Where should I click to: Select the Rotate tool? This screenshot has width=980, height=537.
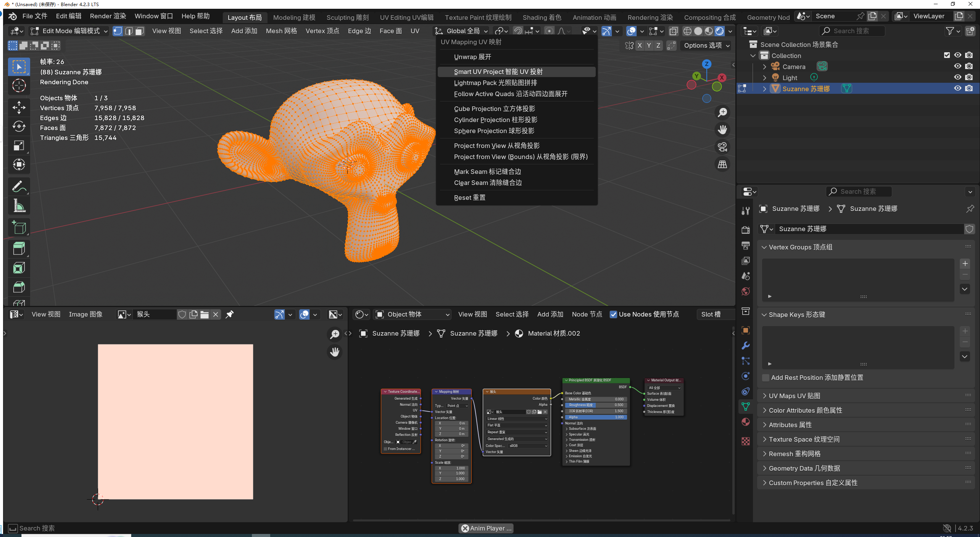(x=19, y=127)
